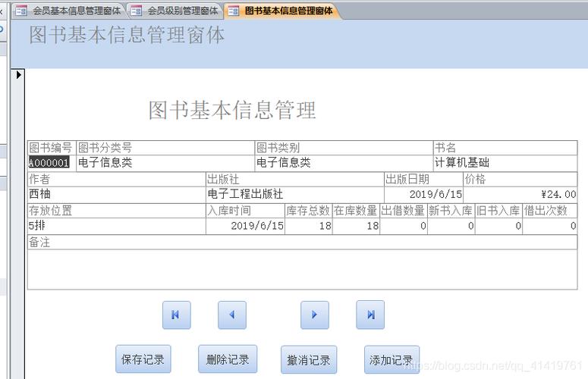
Task: Click the 借出次数 field value
Action: pos(550,226)
